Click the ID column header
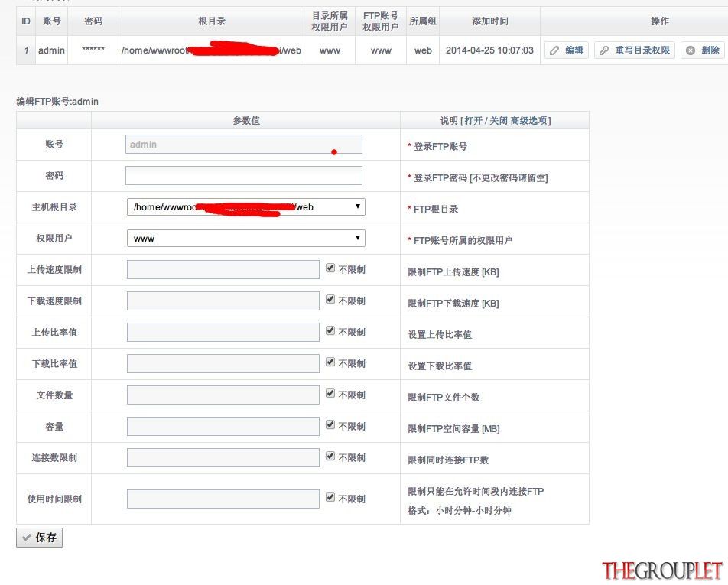This screenshot has height=585, width=728. click(26, 21)
